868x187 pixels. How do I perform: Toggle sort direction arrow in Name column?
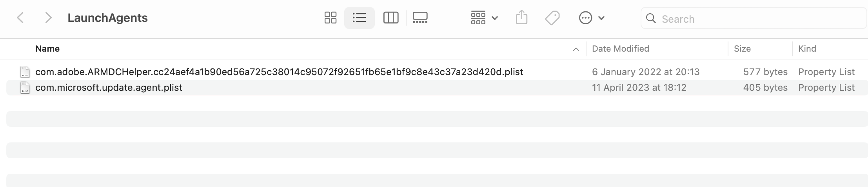tap(576, 49)
